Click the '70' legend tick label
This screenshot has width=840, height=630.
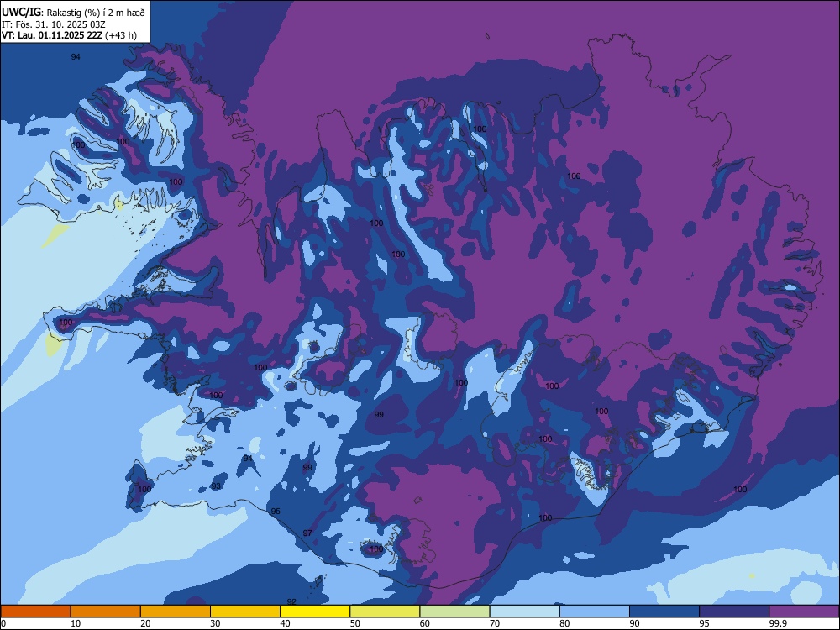click(495, 623)
